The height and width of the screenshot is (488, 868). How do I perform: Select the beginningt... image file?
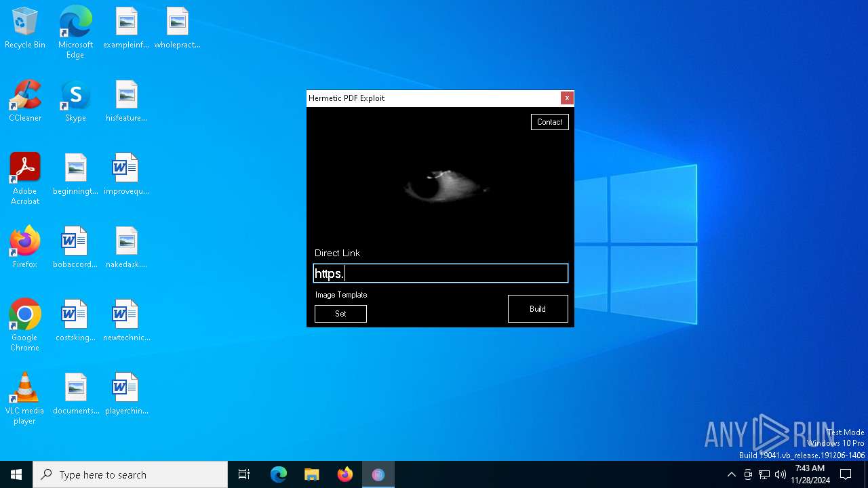click(75, 175)
